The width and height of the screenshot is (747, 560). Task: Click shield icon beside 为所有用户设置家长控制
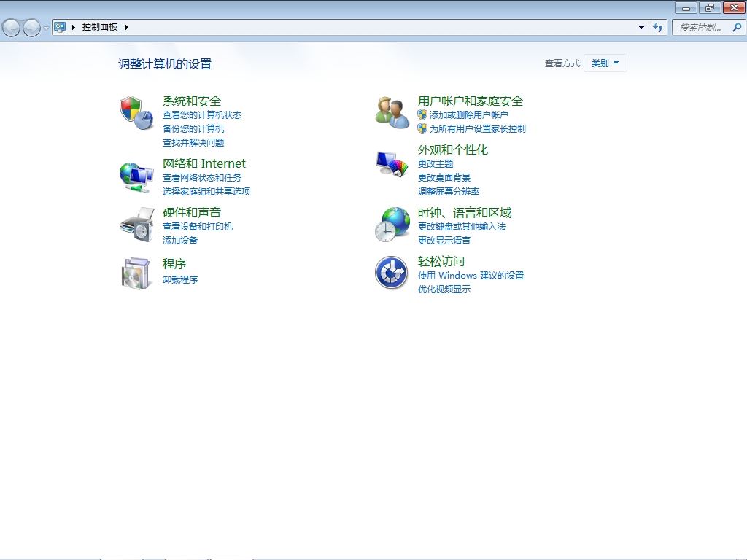(x=422, y=128)
